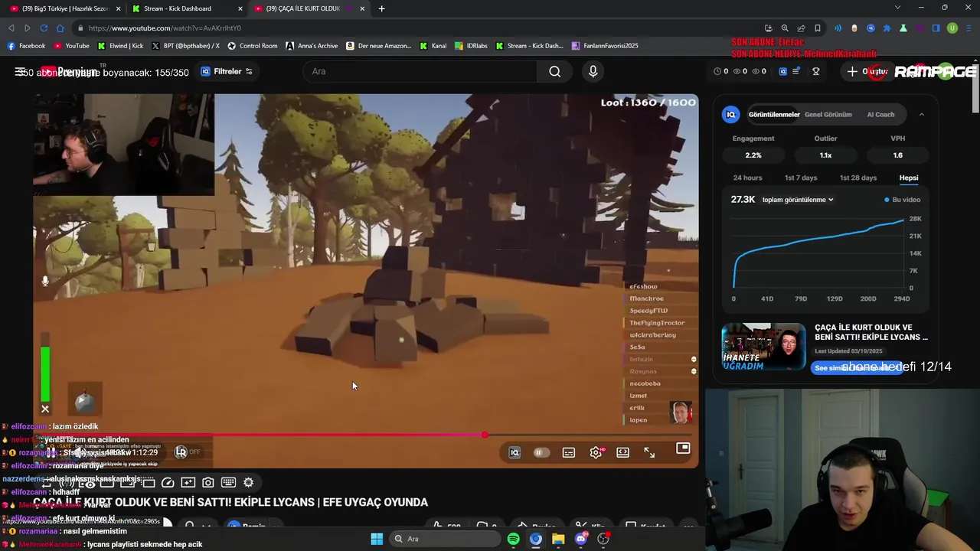Open the YouTube hamburger guide menu
The image size is (980, 551).
(20, 71)
